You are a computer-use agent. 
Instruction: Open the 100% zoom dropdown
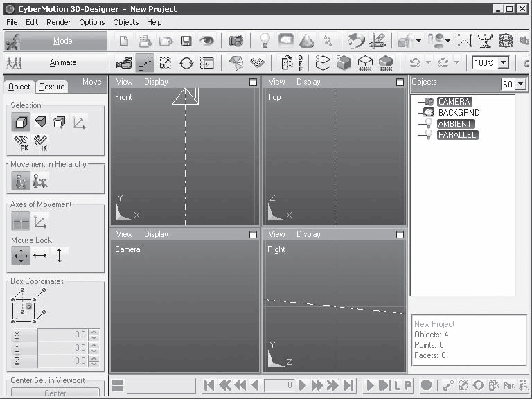pos(503,63)
